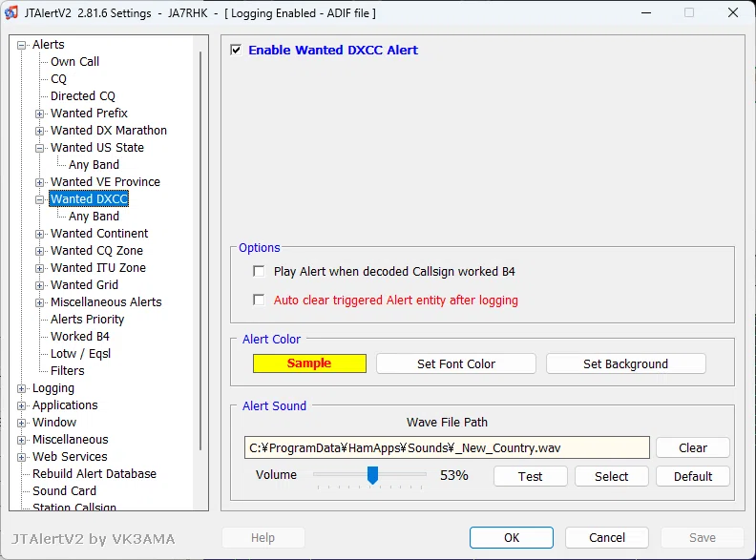Expand the Wanted Continent node

[x=39, y=235]
